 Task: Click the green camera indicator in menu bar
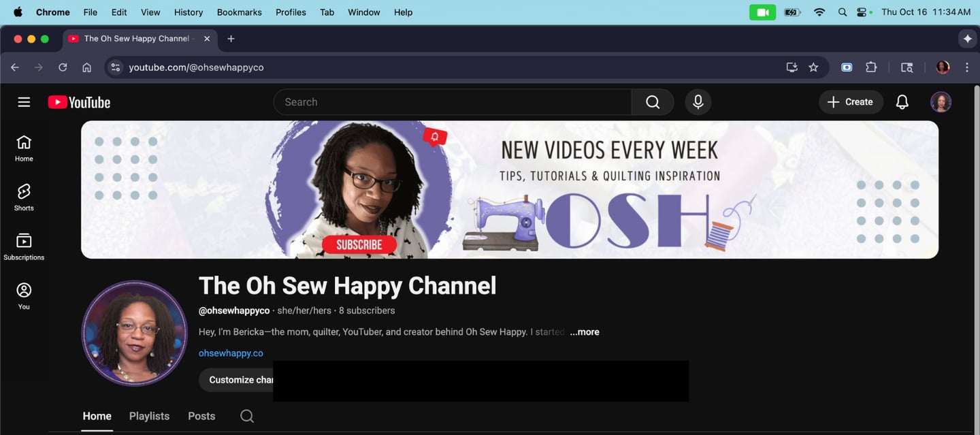(762, 12)
